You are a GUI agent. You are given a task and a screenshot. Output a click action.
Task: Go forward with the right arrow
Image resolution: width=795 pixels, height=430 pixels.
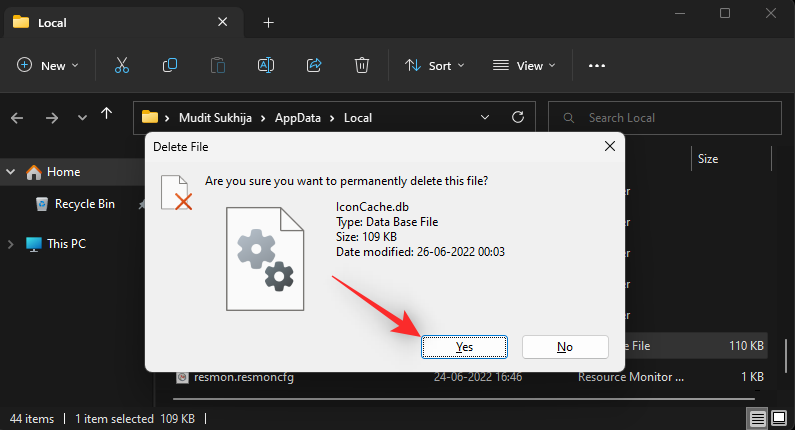pos(52,118)
